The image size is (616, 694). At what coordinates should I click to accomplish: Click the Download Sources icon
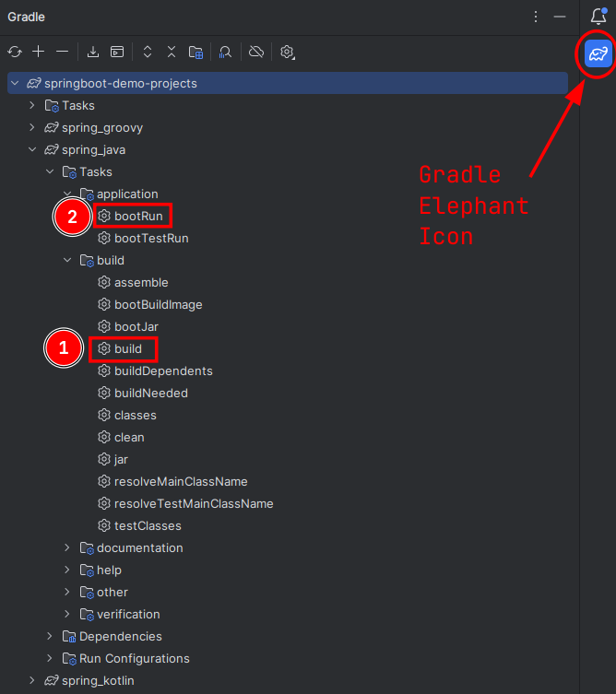click(93, 52)
